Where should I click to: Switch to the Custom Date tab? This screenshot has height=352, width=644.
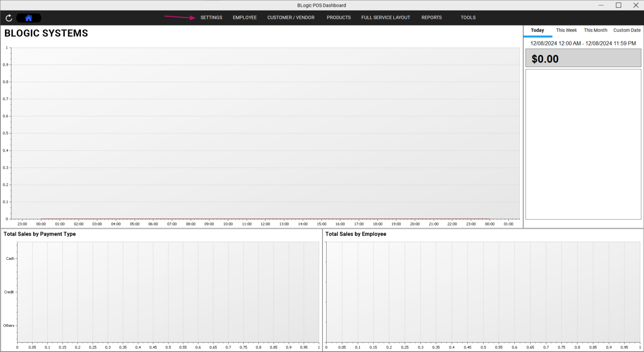(627, 30)
